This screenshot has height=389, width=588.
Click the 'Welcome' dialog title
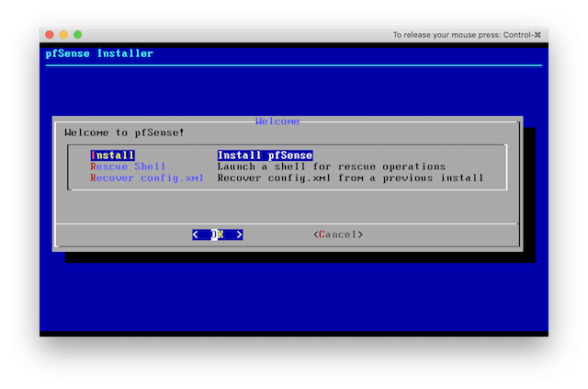pos(277,121)
